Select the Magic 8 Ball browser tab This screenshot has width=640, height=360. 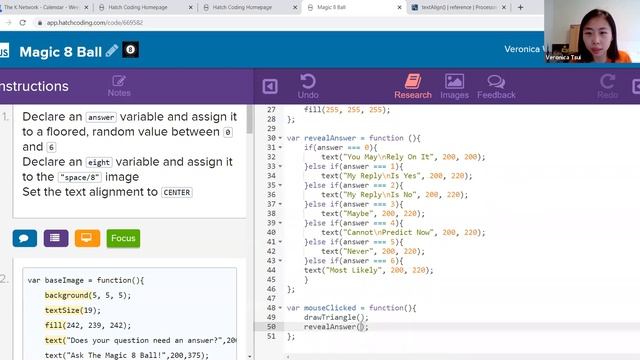point(353,7)
